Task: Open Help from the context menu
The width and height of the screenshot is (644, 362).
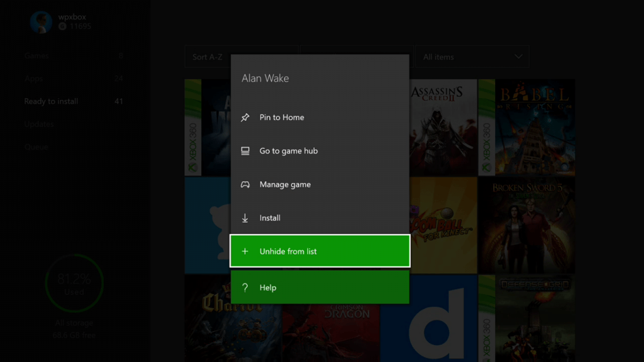Action: pos(320,287)
